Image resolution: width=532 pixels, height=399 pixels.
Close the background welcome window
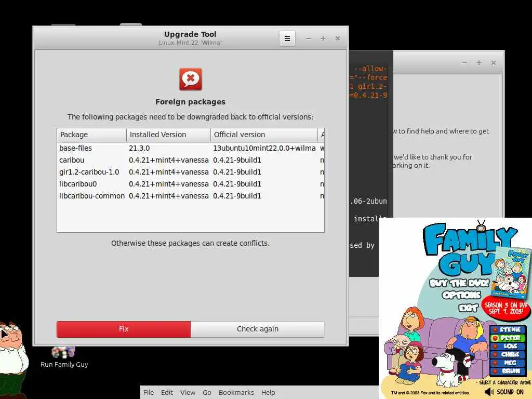tap(494, 63)
